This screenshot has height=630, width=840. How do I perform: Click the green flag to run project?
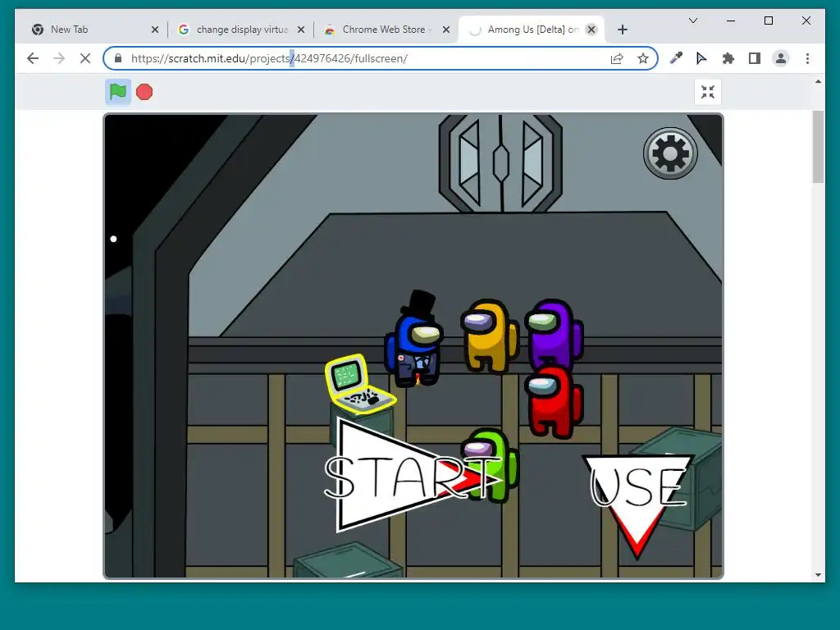[118, 92]
